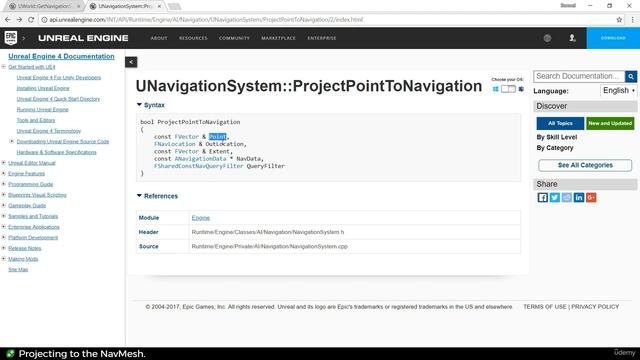Bookmark page with the star icon
The image size is (640, 360).
[619, 19]
